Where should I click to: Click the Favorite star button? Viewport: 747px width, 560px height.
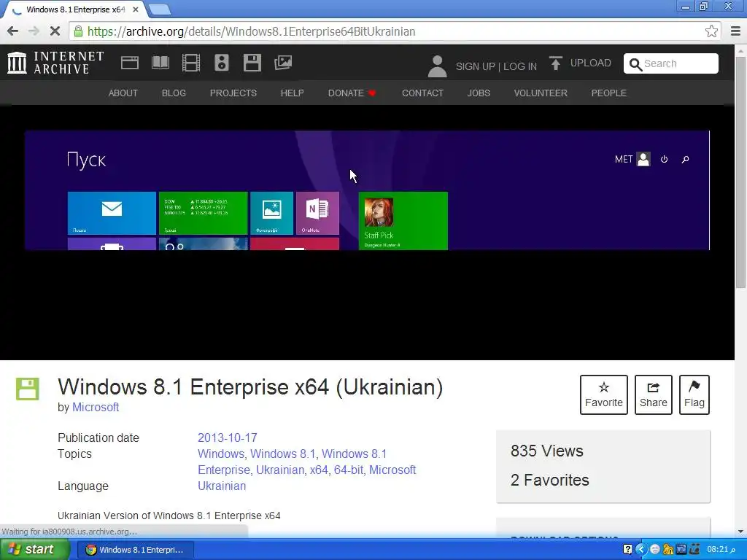point(603,394)
